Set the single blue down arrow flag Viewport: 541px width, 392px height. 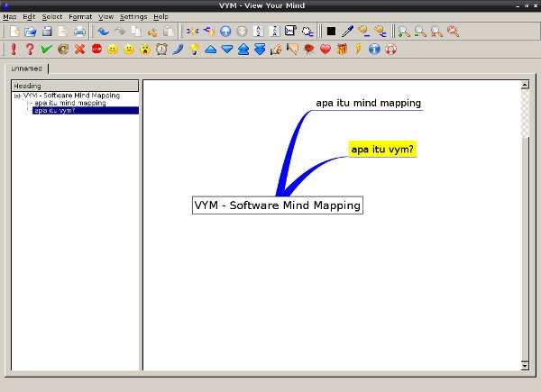coord(227,50)
